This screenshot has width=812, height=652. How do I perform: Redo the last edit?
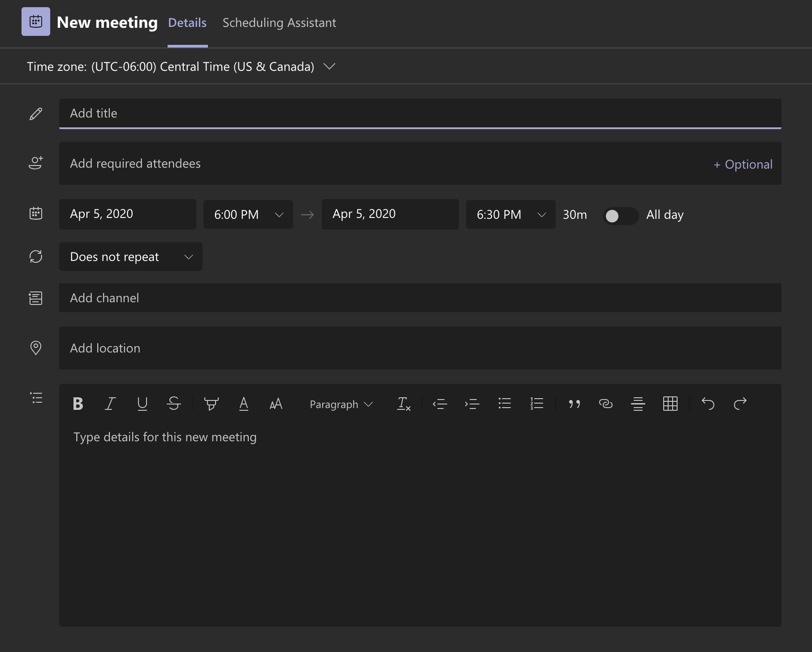740,404
